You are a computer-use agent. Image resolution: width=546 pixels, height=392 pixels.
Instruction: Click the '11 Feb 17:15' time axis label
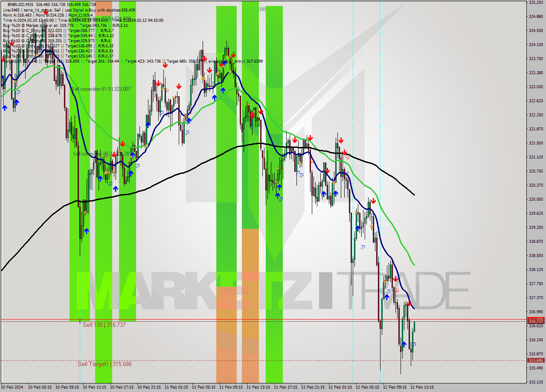(x=285, y=387)
